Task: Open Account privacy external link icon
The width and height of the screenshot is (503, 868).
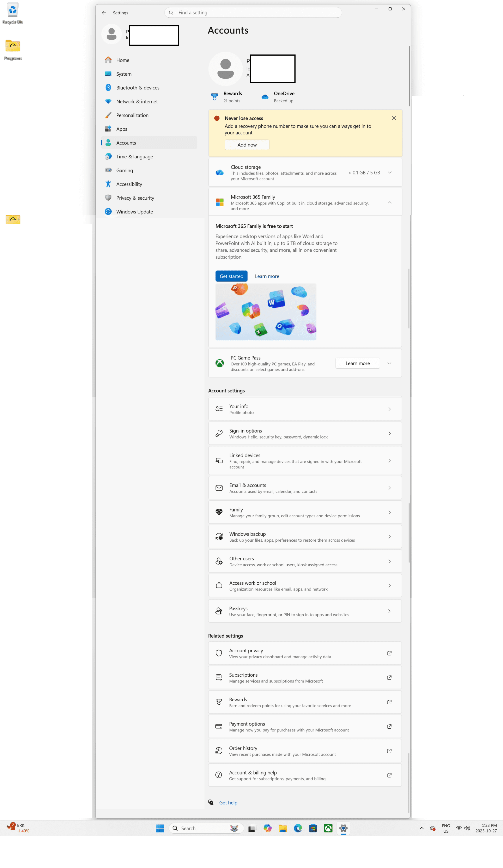Action: click(389, 653)
